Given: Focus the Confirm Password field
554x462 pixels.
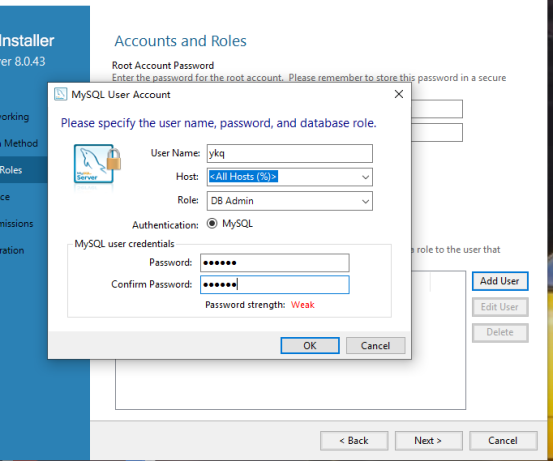Looking at the screenshot, I should [275, 285].
